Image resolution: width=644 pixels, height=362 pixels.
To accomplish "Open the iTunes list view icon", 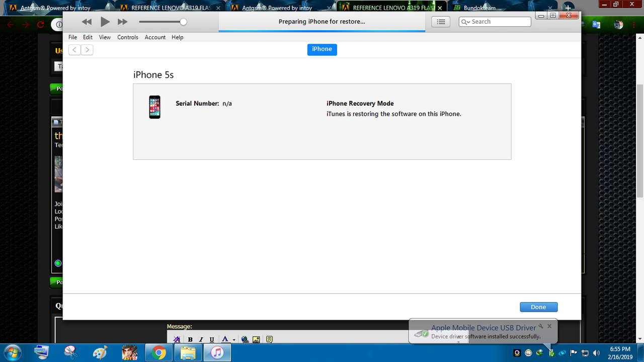I will coord(441,22).
